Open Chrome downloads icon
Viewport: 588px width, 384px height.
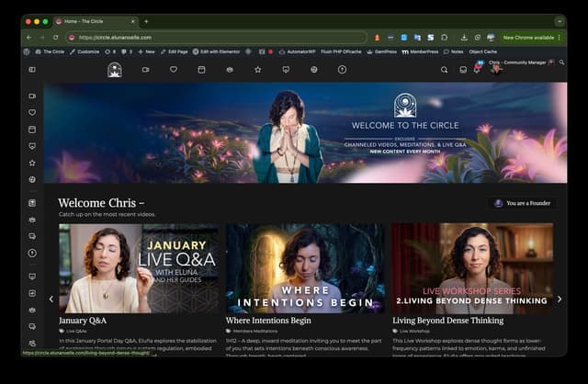(464, 38)
